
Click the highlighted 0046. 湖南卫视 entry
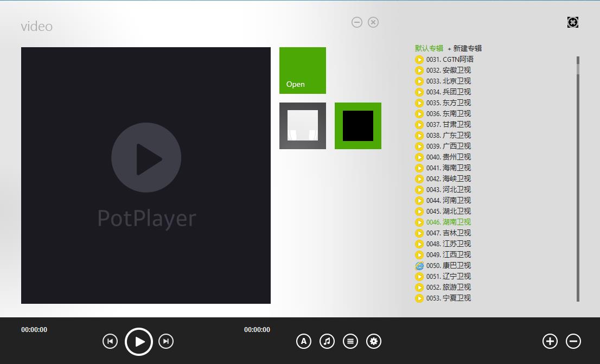pyautogui.click(x=443, y=222)
